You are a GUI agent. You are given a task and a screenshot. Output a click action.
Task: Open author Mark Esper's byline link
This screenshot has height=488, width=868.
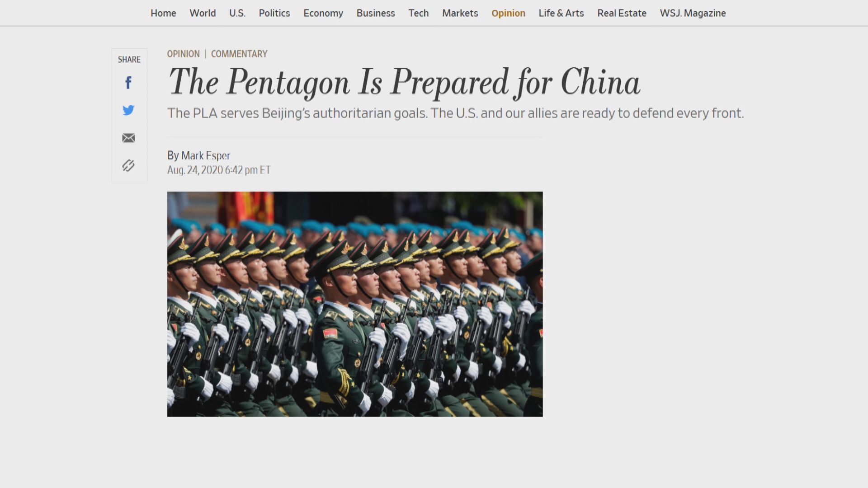pyautogui.click(x=206, y=155)
